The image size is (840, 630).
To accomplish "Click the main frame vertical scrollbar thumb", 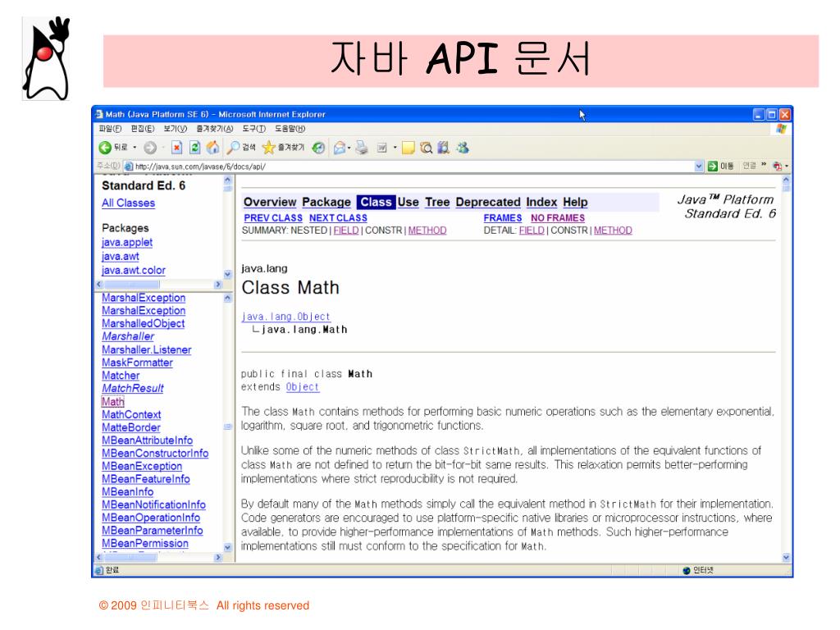I will [786, 189].
